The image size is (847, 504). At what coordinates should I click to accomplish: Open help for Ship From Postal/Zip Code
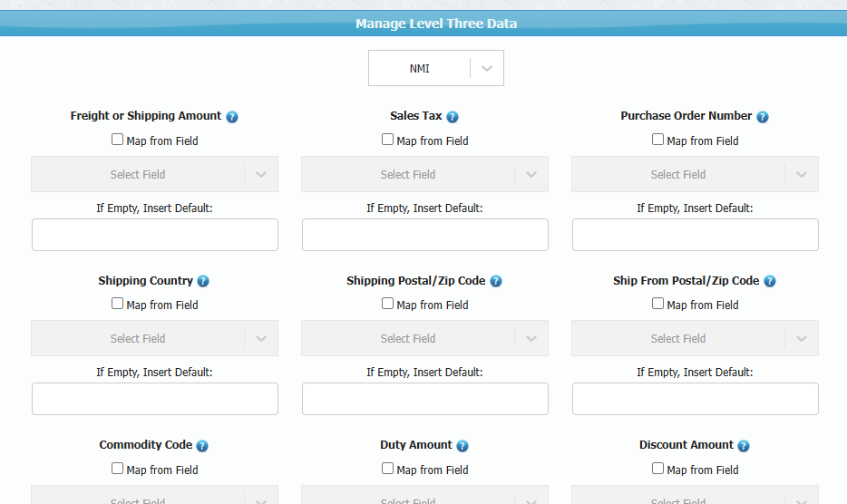click(x=770, y=281)
